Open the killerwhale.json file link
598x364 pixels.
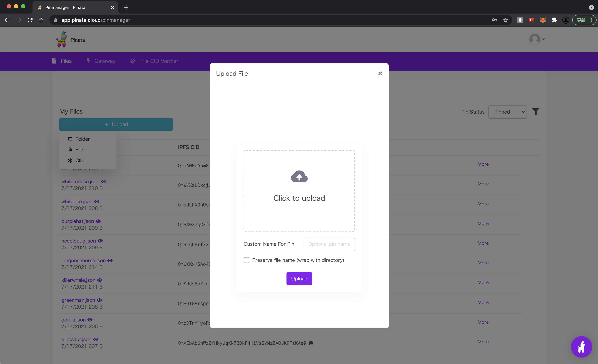(x=78, y=280)
